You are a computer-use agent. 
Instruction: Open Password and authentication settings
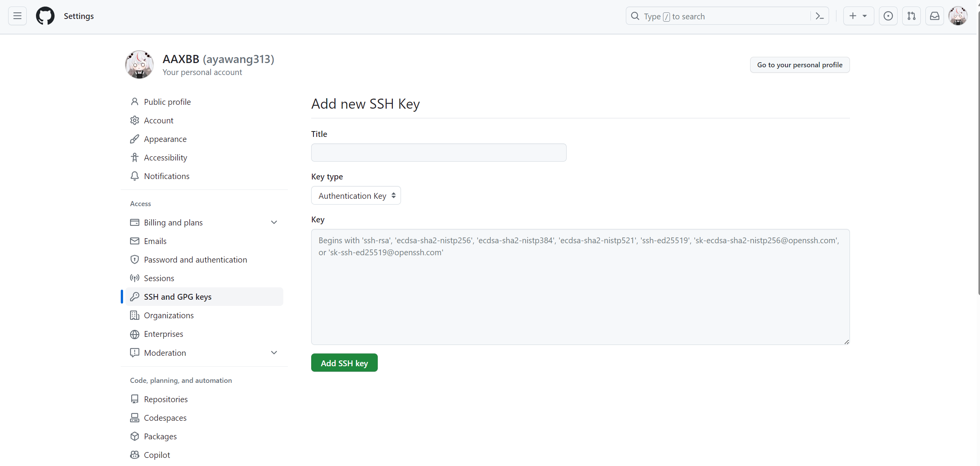click(195, 259)
